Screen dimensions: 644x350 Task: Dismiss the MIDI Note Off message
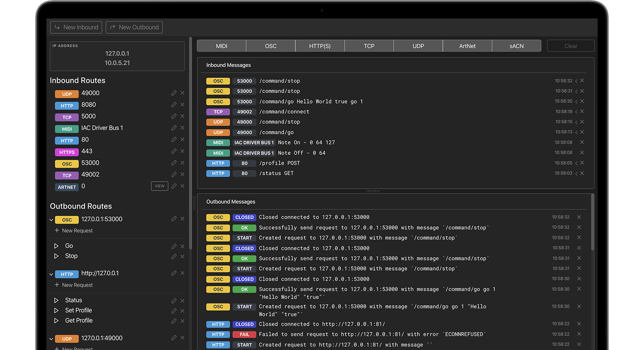pos(582,153)
